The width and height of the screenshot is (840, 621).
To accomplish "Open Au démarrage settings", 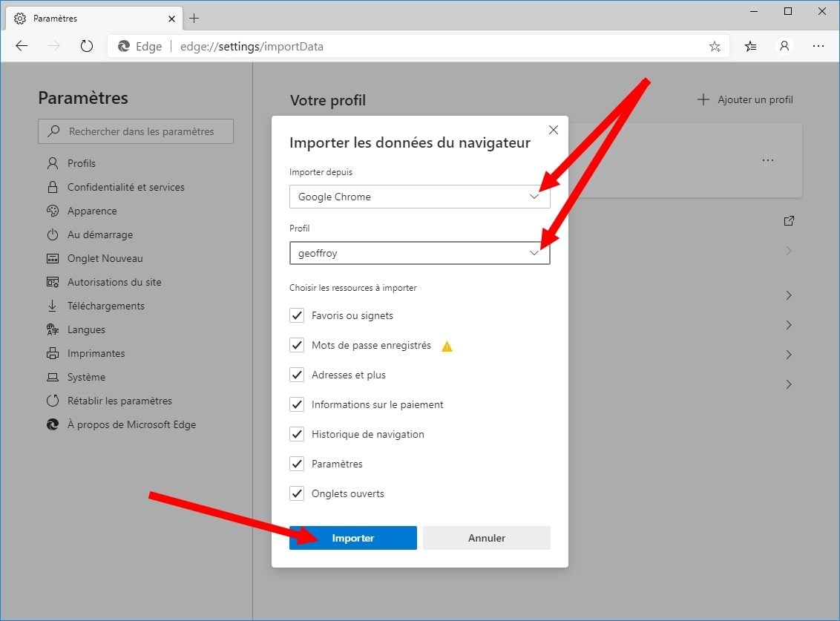I will click(x=100, y=234).
